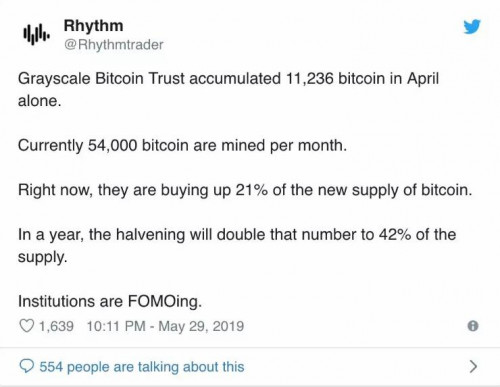The image size is (500, 387).
Task: Open the Rhythm display name profile
Action: click(93, 26)
